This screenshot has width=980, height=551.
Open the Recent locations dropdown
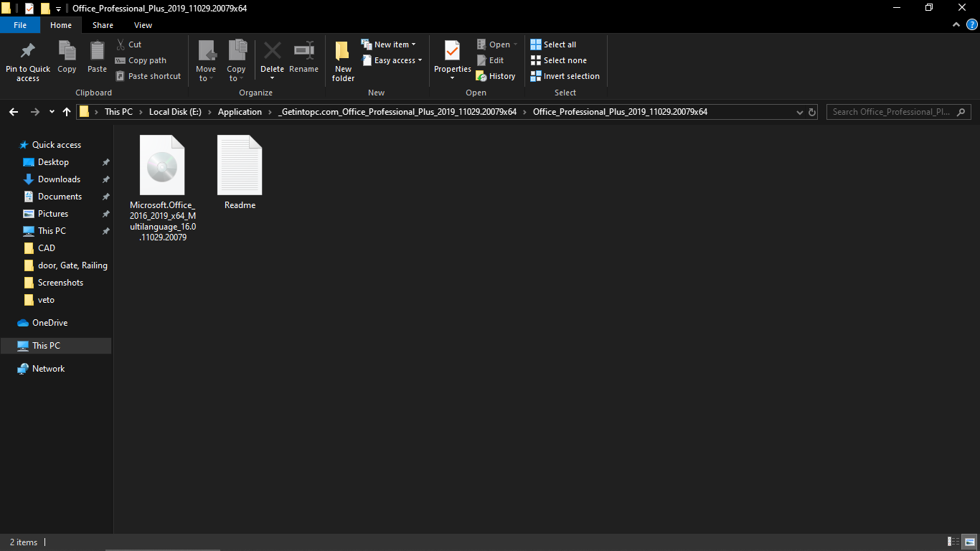52,112
